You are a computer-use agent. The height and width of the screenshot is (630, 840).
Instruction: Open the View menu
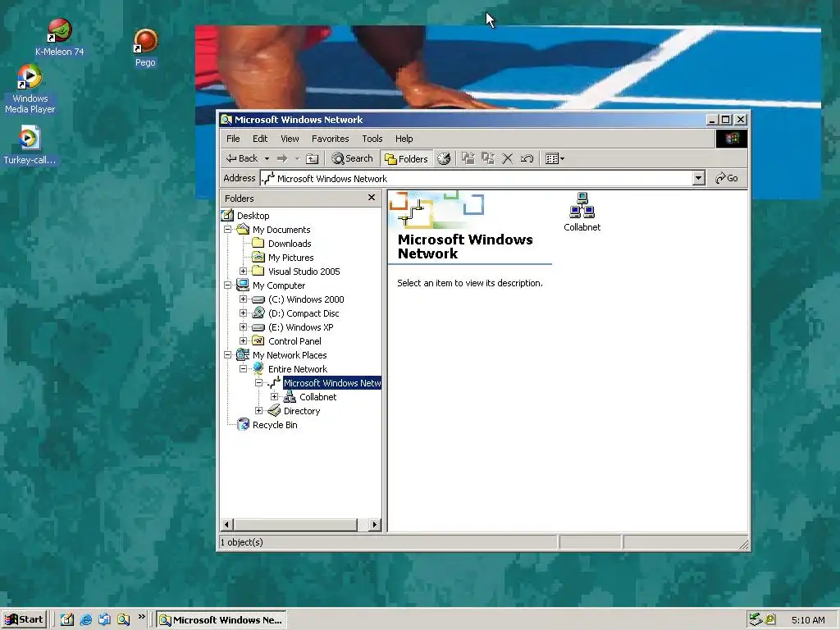pyautogui.click(x=290, y=139)
